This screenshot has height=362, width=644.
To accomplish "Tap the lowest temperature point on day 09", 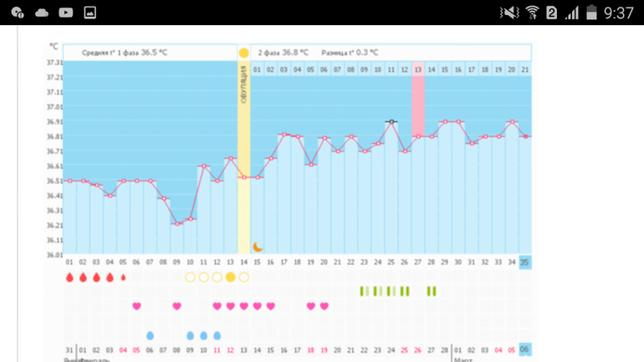I will 177,223.
